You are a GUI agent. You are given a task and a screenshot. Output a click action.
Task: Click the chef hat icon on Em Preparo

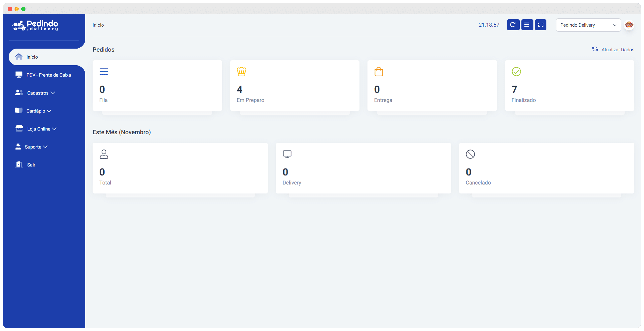[x=242, y=72]
